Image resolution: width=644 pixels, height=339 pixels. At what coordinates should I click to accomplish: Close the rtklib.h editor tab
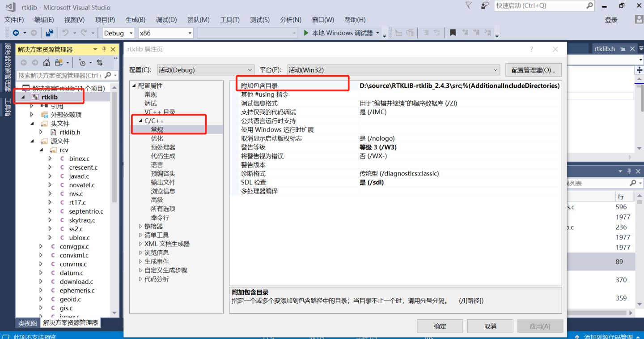633,49
